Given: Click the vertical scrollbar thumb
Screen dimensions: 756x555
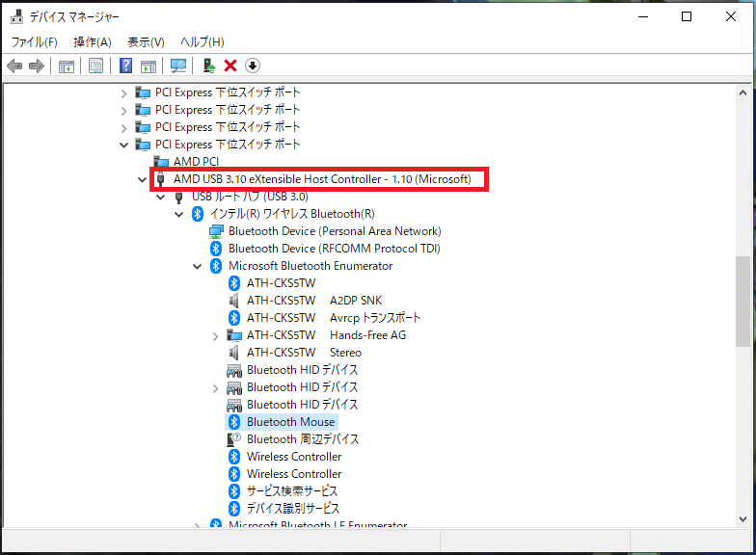Looking at the screenshot, I should tap(742, 302).
